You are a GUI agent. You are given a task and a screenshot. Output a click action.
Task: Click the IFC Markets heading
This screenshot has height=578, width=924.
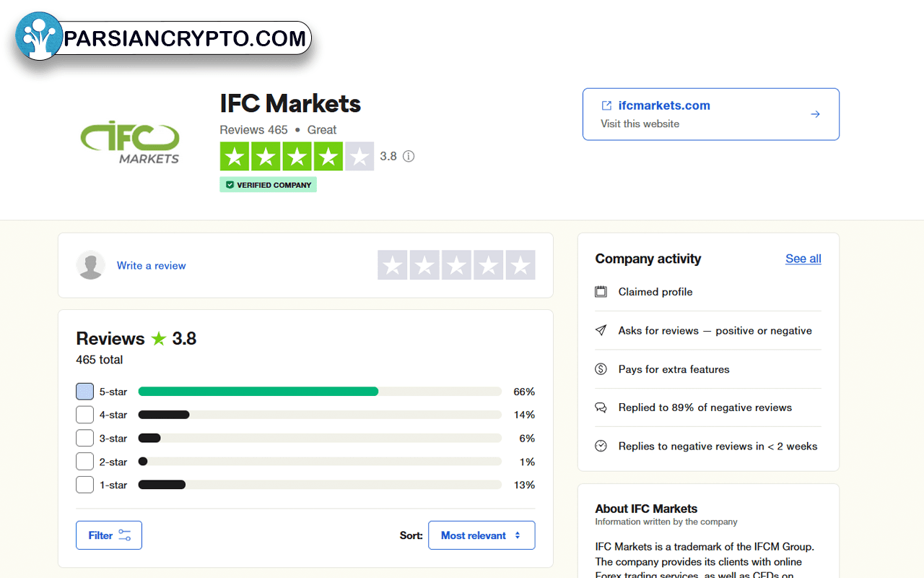click(x=290, y=103)
